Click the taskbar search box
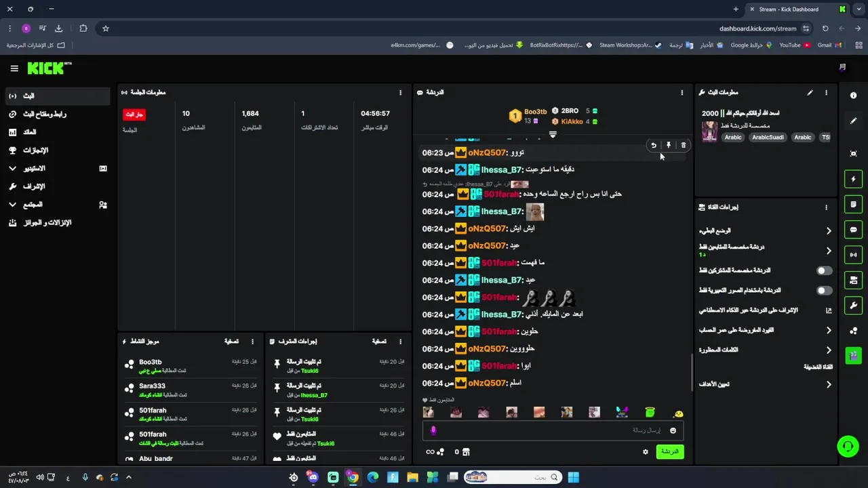The width and height of the screenshot is (868, 488). 513,477
